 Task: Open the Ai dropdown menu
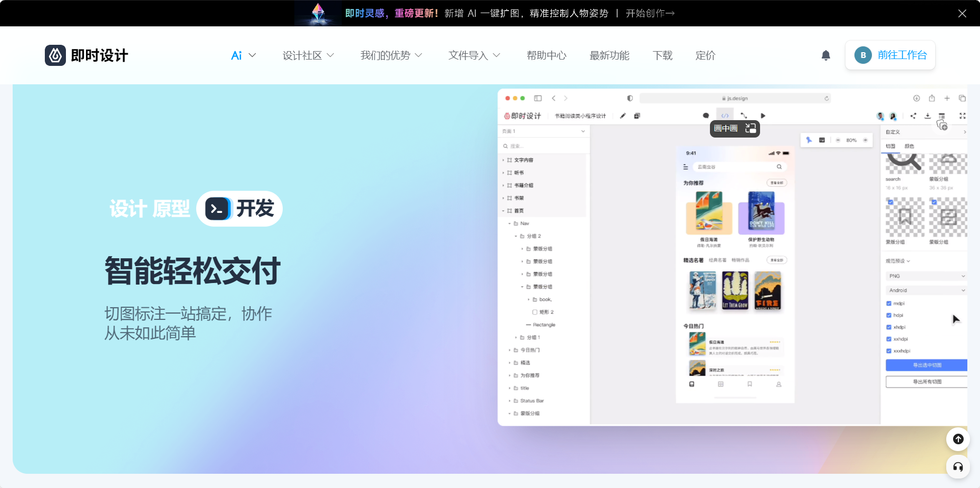click(244, 55)
